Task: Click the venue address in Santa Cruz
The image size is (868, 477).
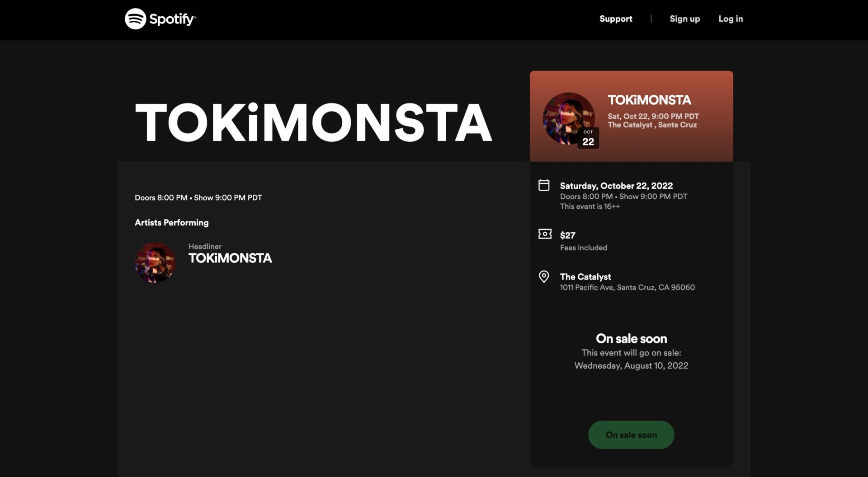Action: pos(627,287)
